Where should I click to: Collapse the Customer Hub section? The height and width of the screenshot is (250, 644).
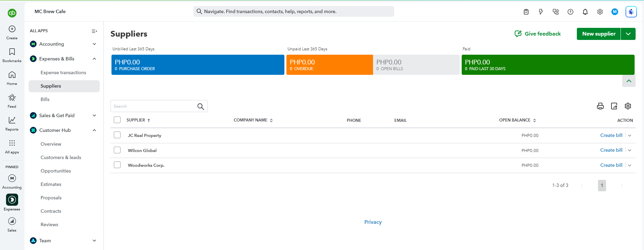[94, 130]
